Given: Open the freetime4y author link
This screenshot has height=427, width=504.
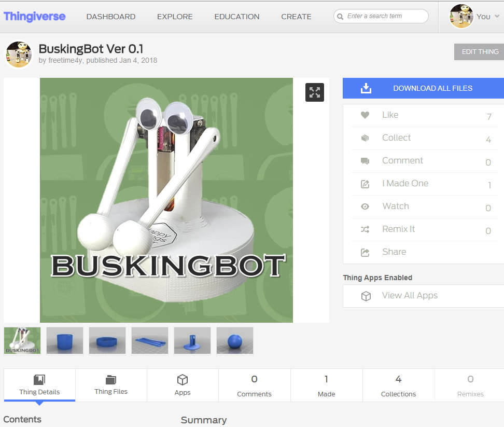Looking at the screenshot, I should [x=65, y=61].
